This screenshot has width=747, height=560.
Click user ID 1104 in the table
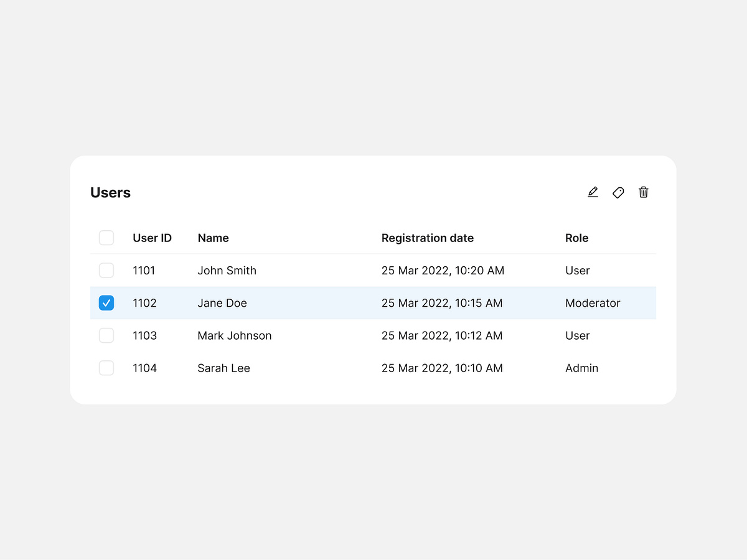tap(144, 368)
